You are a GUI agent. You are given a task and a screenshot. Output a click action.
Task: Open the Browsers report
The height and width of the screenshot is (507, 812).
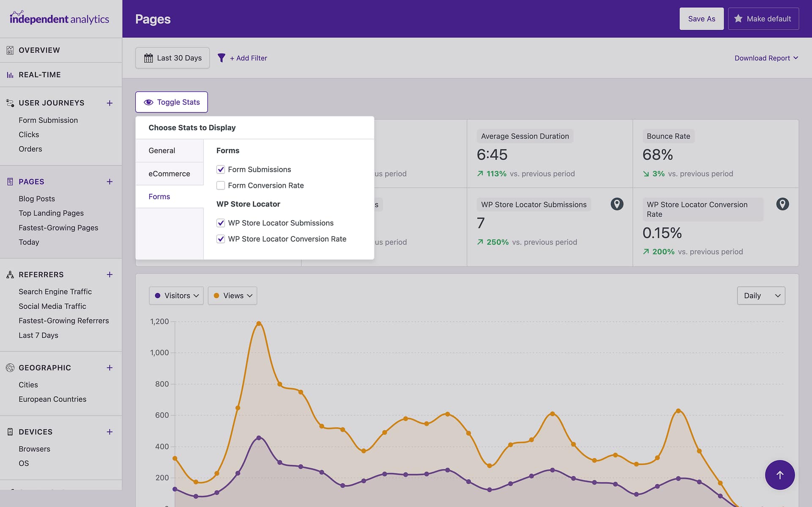pyautogui.click(x=34, y=449)
